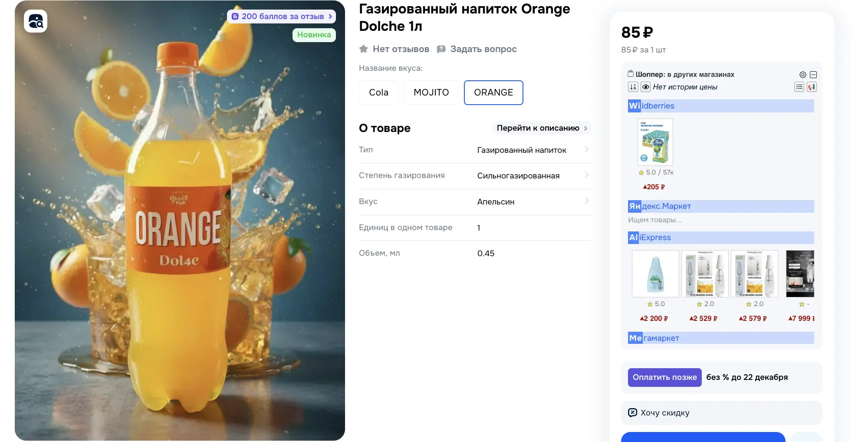Click the Оплатить позже button
This screenshot has width=868, height=442.
point(664,377)
